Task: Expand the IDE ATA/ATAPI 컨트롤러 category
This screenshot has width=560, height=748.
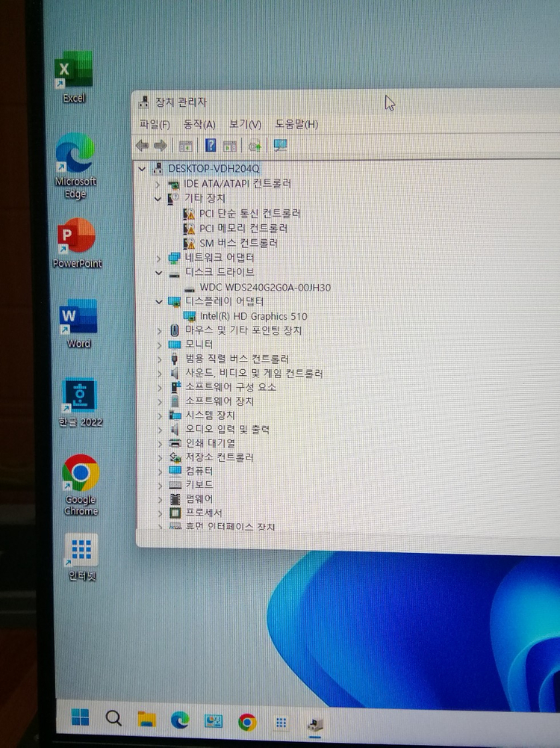Action: tap(158, 184)
